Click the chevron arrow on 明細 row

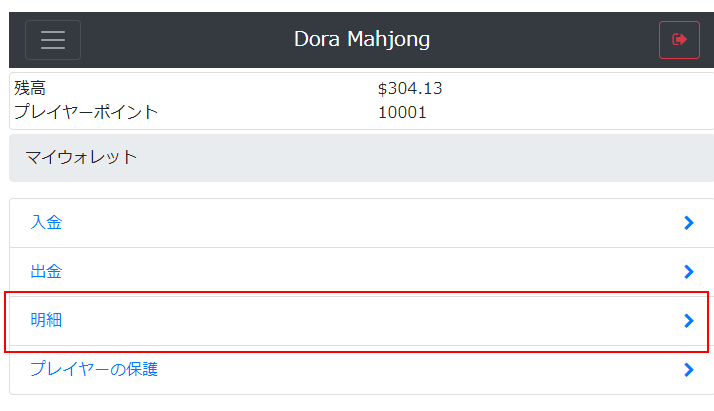(688, 321)
